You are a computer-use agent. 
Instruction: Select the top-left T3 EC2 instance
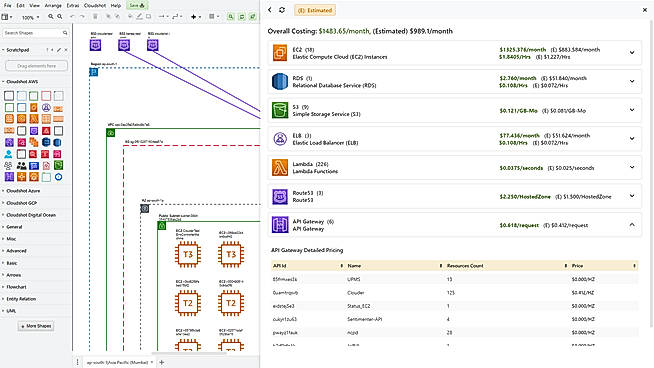[x=188, y=254]
